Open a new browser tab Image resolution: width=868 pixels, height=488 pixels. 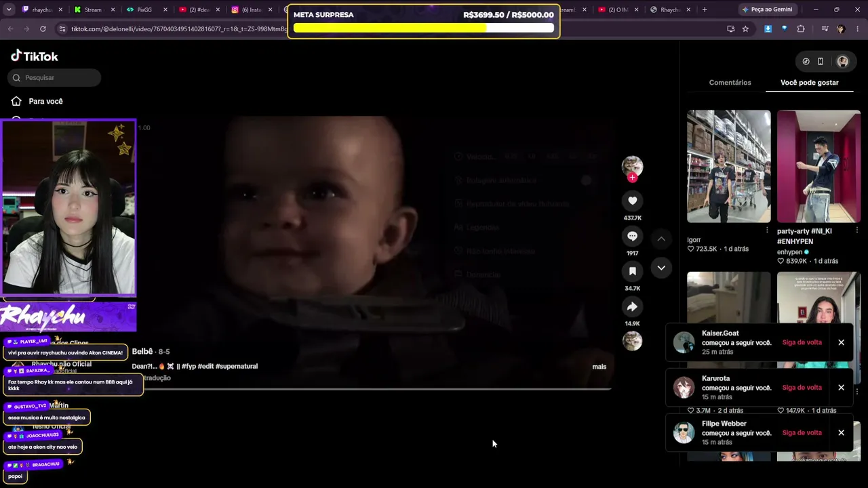705,9
